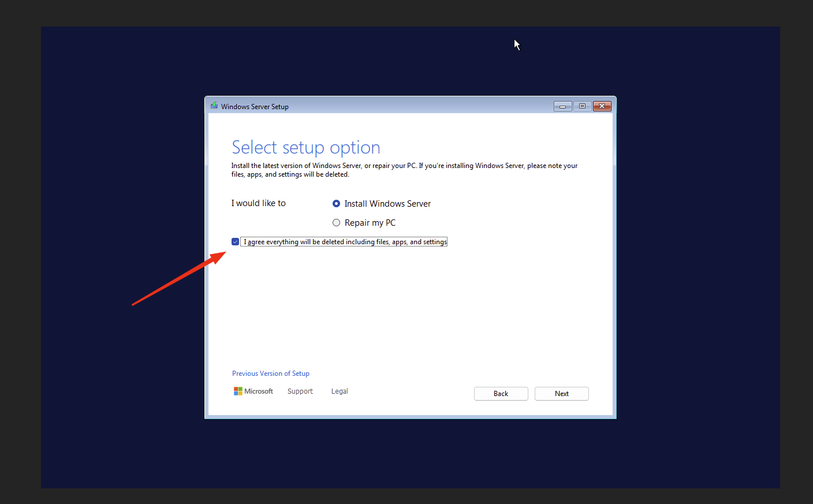Click the Install Windows Server label text
The image size is (813, 504).
387,203
